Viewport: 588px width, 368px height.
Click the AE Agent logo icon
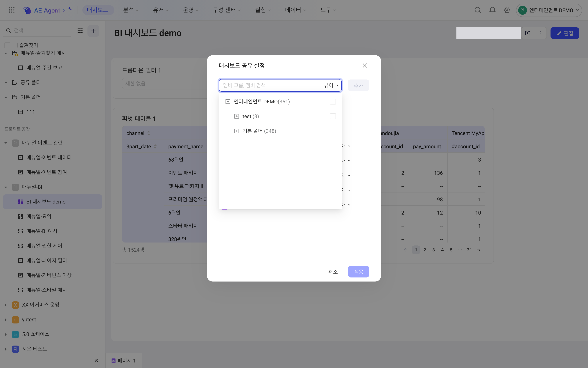pos(27,10)
